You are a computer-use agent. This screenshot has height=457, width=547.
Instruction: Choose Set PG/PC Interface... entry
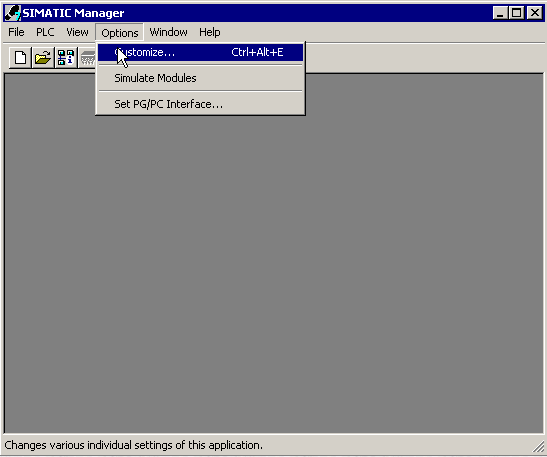[200, 104]
